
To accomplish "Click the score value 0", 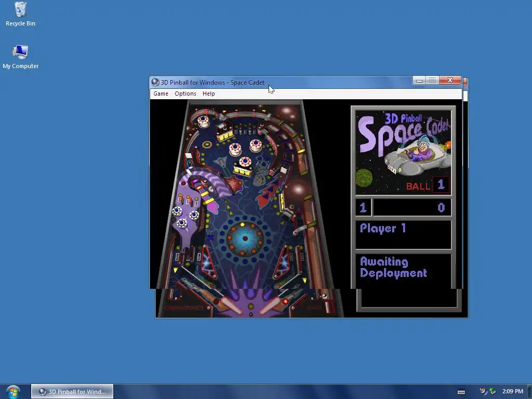I will click(x=441, y=207).
